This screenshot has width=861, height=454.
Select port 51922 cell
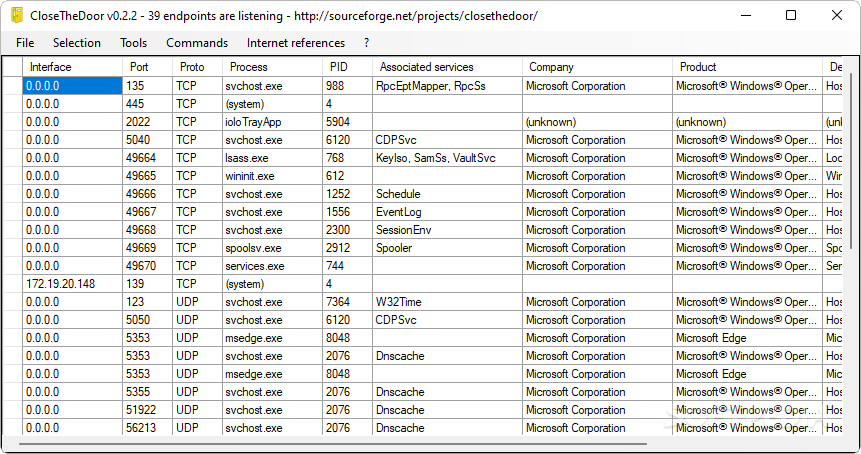tap(147, 410)
